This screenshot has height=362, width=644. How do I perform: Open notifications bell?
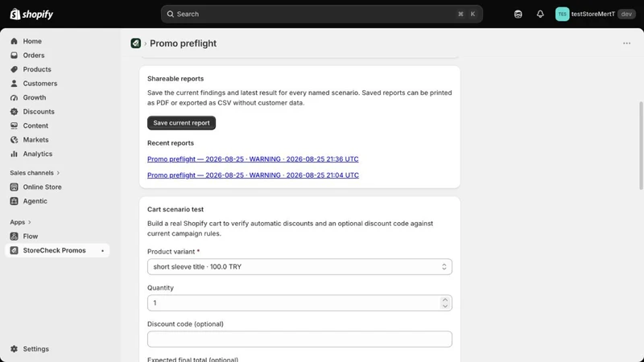[540, 14]
